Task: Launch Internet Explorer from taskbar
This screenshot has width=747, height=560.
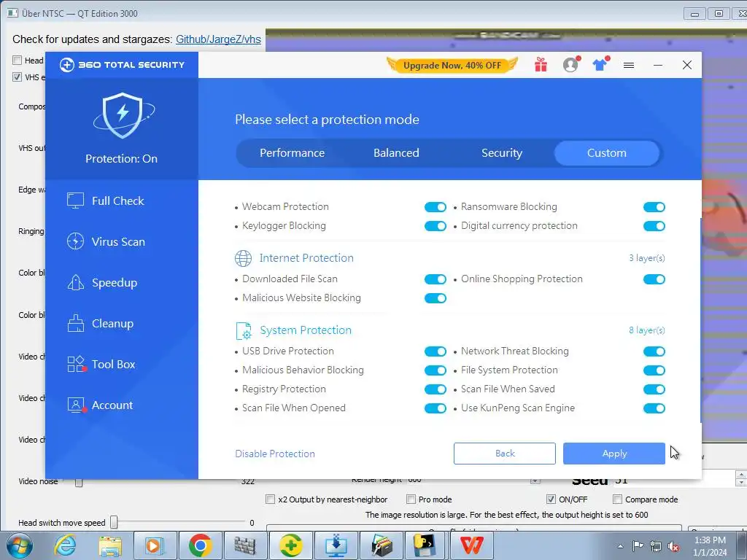Action: [65, 545]
